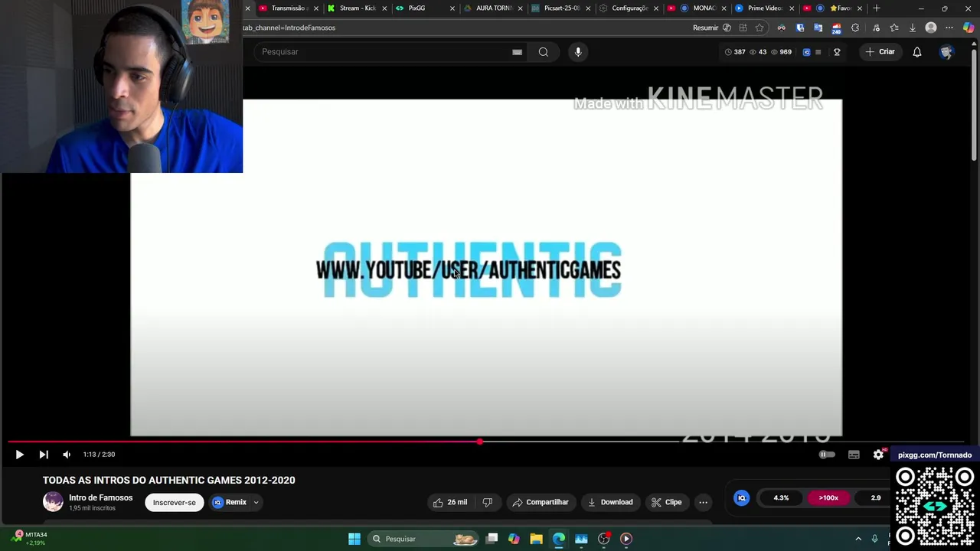The image size is (980, 551).
Task: Click the vidIQ trophy icon
Action: tap(837, 52)
